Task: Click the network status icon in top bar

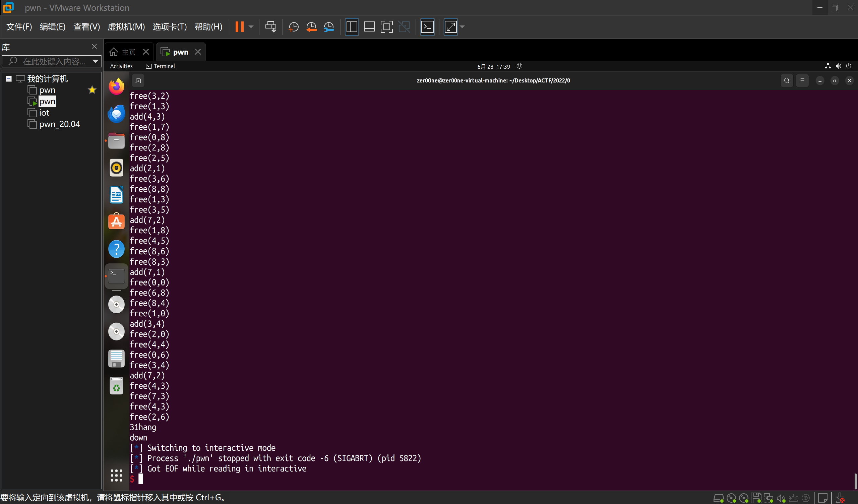Action: coord(828,66)
